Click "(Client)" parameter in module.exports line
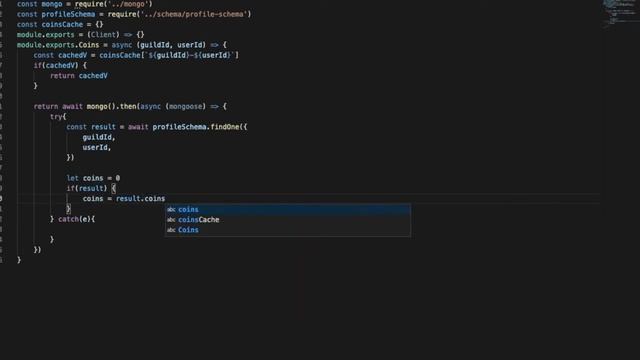The image size is (640, 360). click(103, 35)
